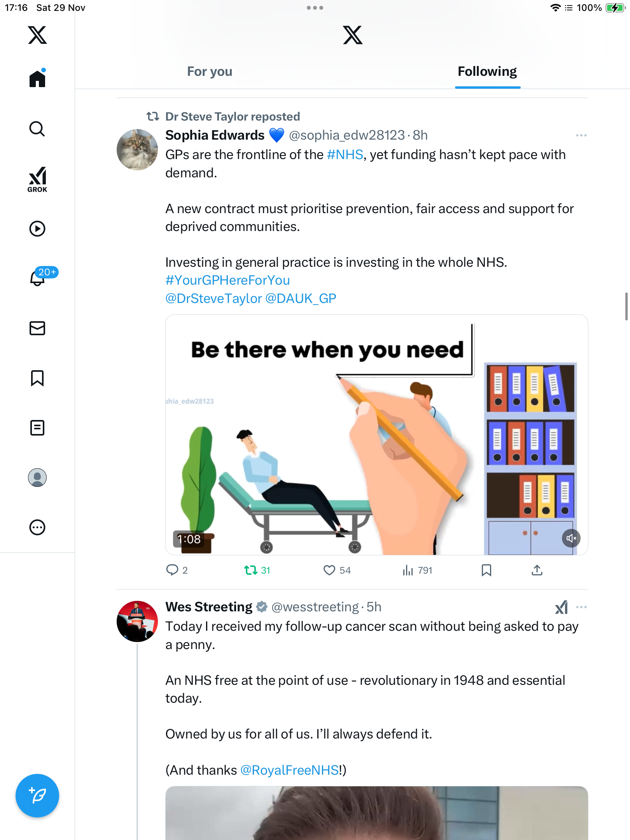Open the notifications bell
This screenshot has height=840, width=630.
[38, 278]
